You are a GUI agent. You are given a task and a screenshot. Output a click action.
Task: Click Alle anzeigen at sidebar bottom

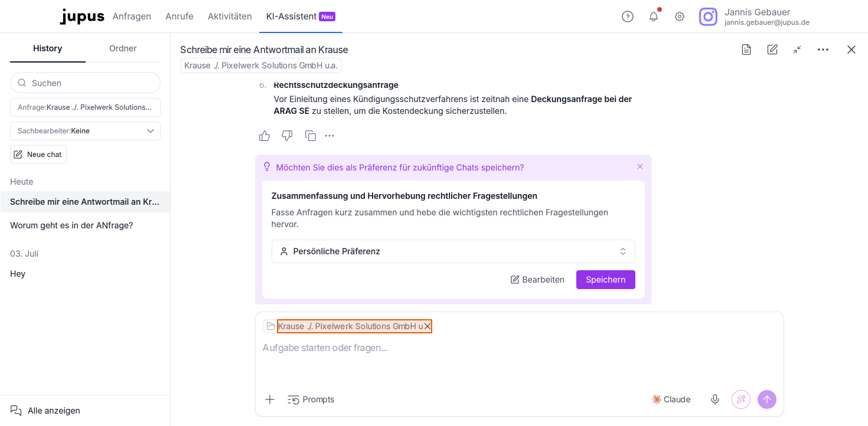pyautogui.click(x=45, y=411)
